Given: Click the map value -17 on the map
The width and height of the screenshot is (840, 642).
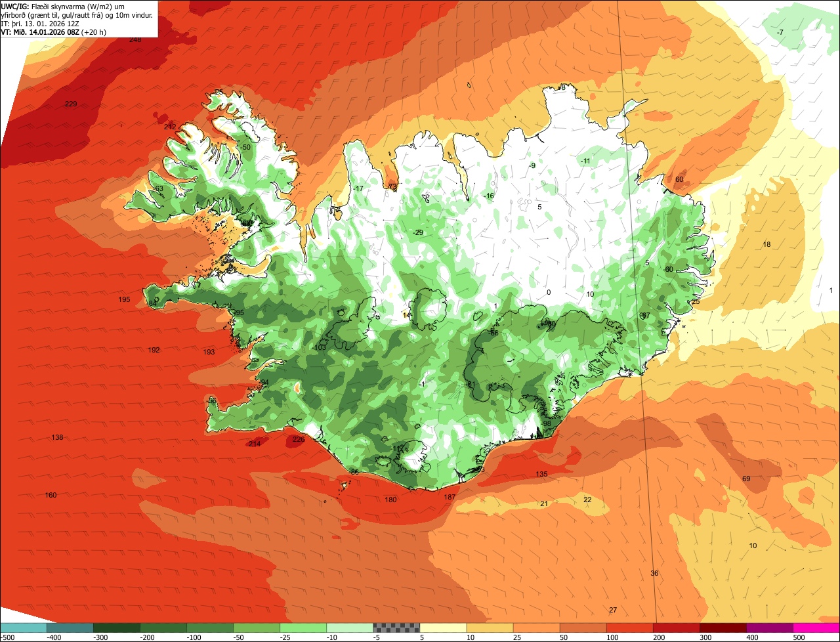Looking at the screenshot, I should (x=358, y=188).
